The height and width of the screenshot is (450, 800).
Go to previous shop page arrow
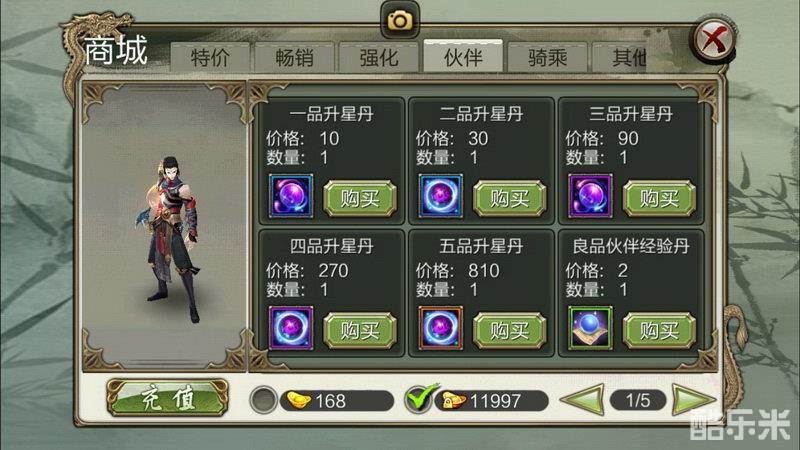582,400
